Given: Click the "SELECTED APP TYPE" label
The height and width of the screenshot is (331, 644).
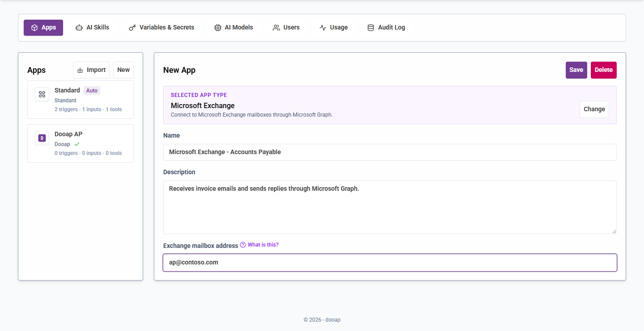Looking at the screenshot, I should click(199, 95).
